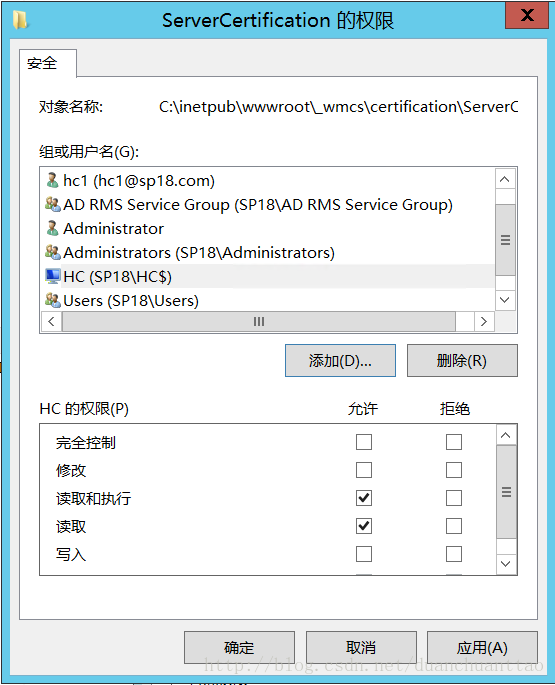Select the Administrator user icon

click(x=52, y=228)
